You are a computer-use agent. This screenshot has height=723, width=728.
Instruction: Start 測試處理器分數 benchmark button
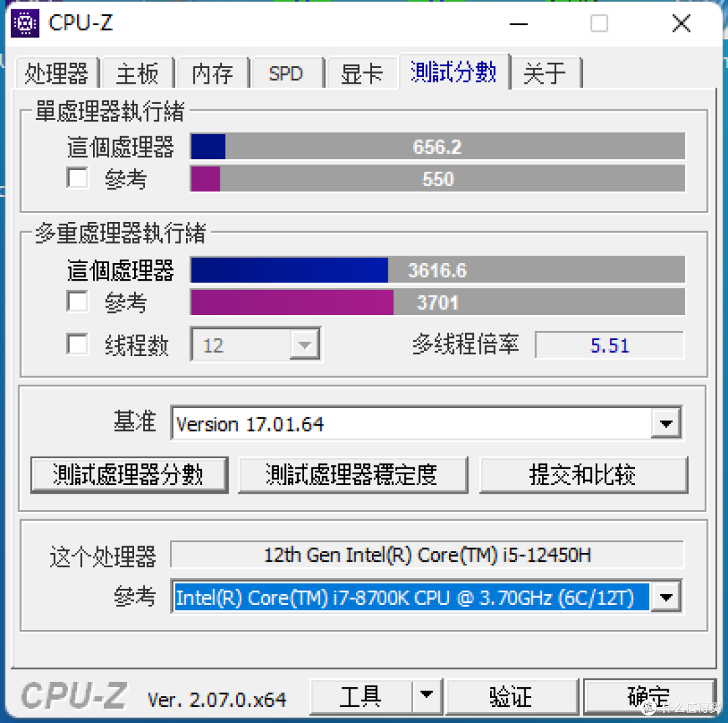click(129, 475)
